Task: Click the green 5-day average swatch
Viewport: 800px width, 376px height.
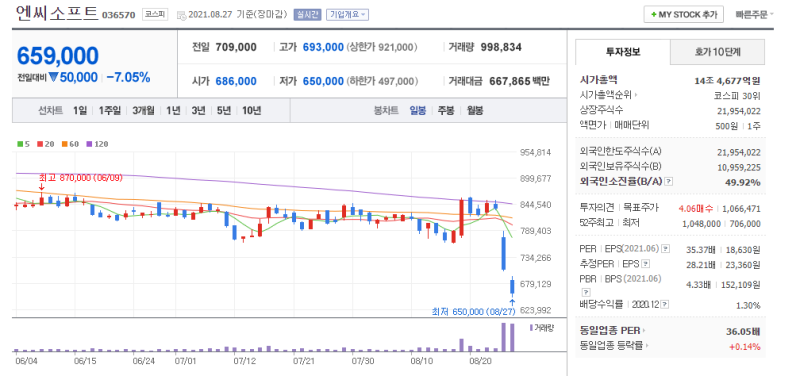Action: point(19,144)
